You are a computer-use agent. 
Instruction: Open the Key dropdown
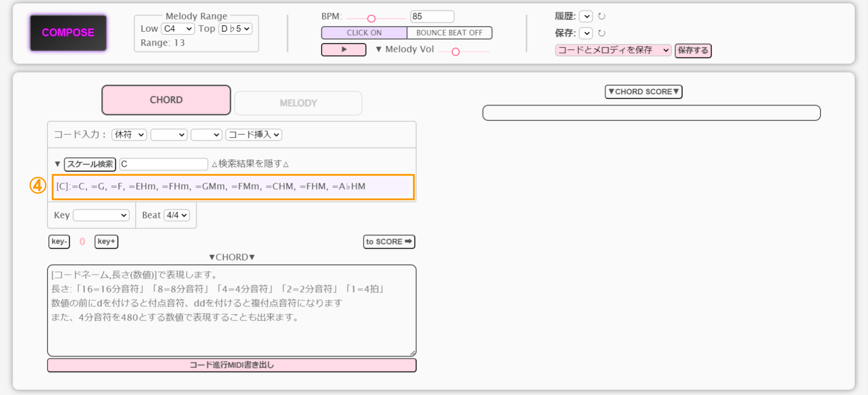101,215
